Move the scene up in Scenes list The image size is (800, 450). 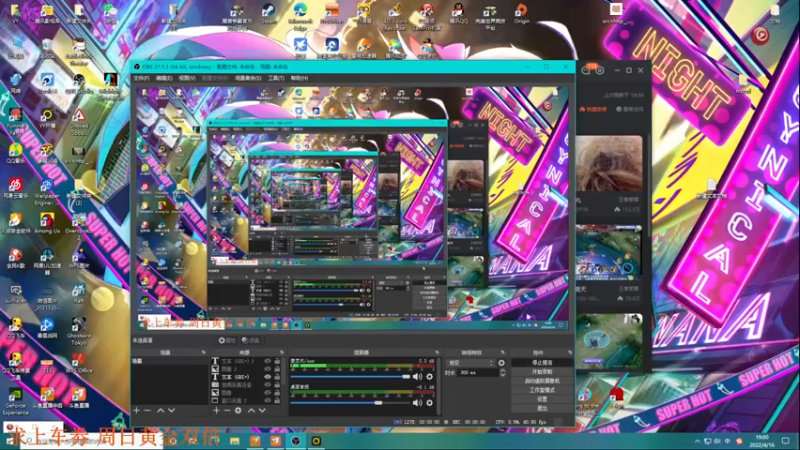pyautogui.click(x=160, y=410)
